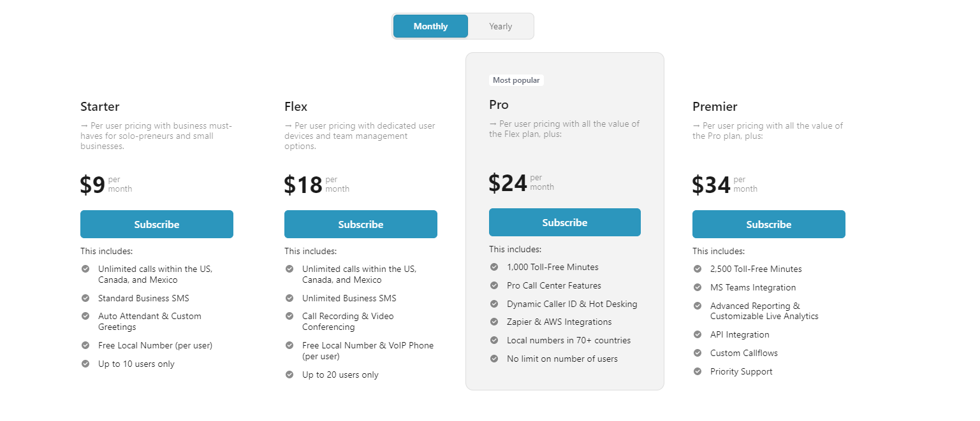Subscribe to the Flex plan

(361, 224)
